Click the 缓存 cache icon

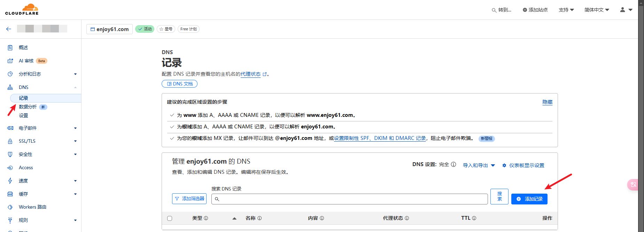10,194
